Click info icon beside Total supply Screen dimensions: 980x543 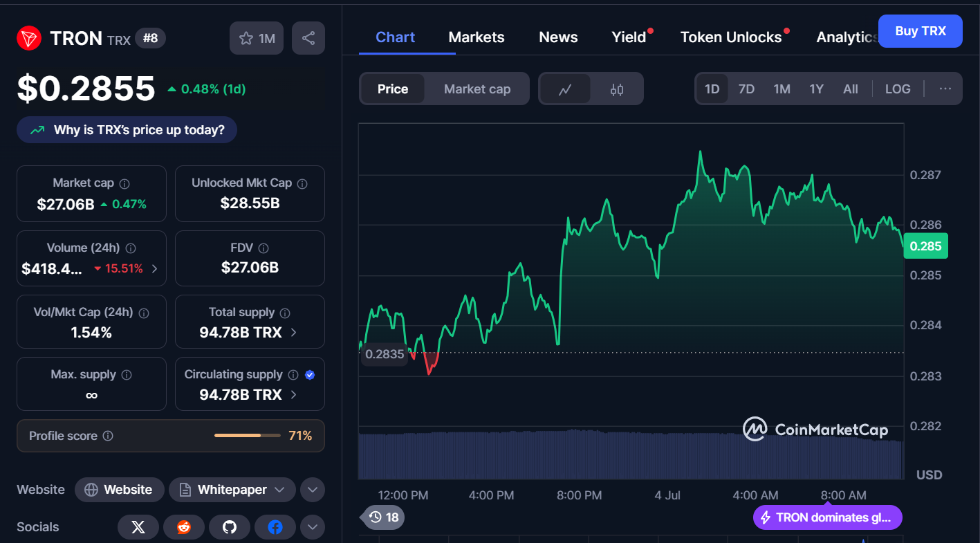coord(285,313)
